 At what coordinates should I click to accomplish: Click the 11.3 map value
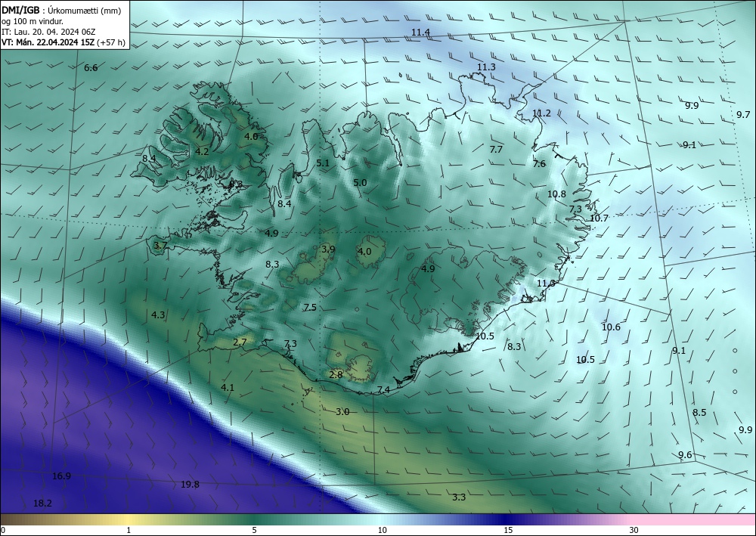pos(486,67)
